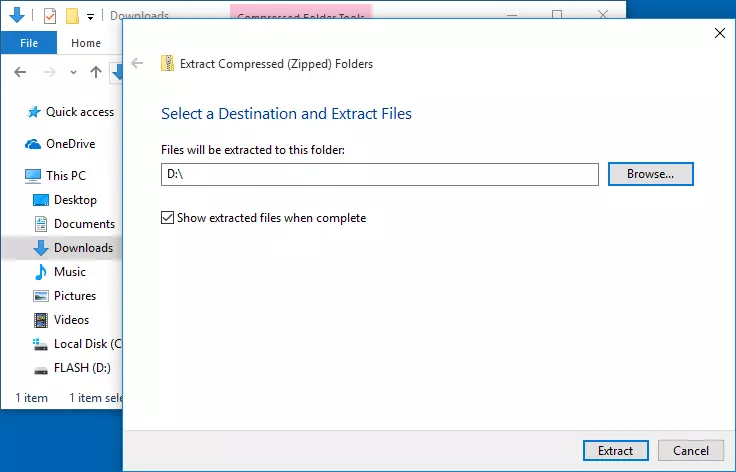This screenshot has height=472, width=736.
Task: Click the Browse... button
Action: 650,174
